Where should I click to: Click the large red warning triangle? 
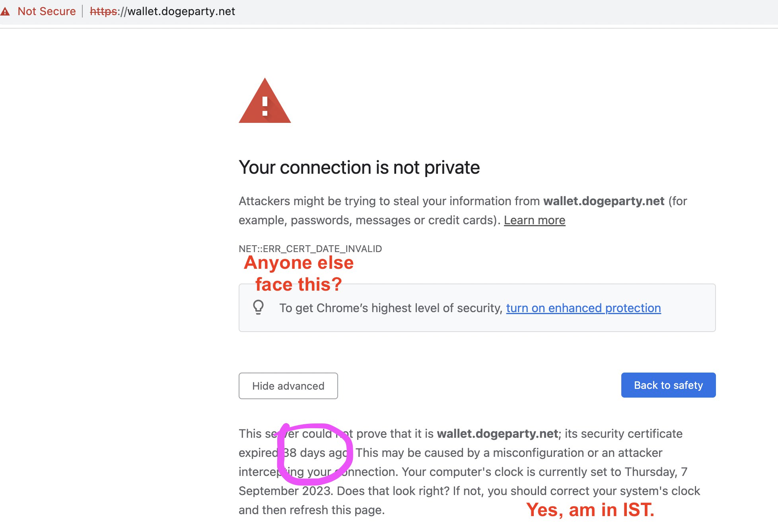265,101
